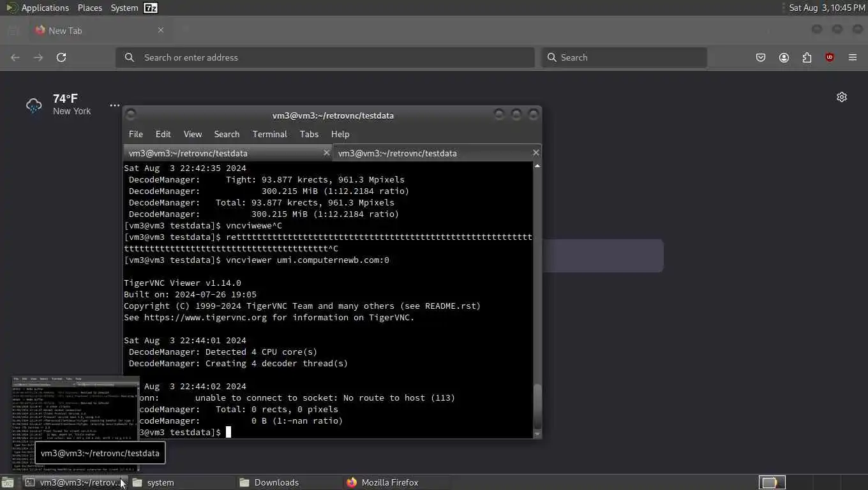
Task: Close the Firefox New Tab
Action: 161,30
